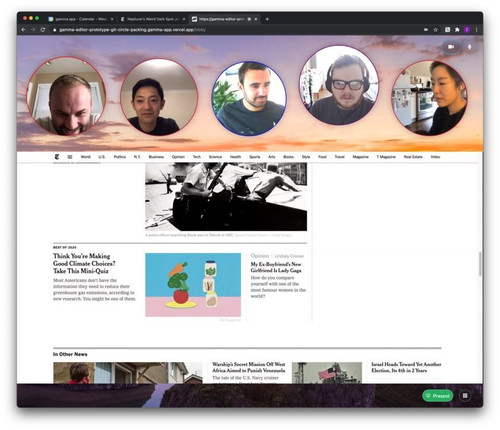Click the green Present button
The width and height of the screenshot is (500, 430).
(438, 396)
